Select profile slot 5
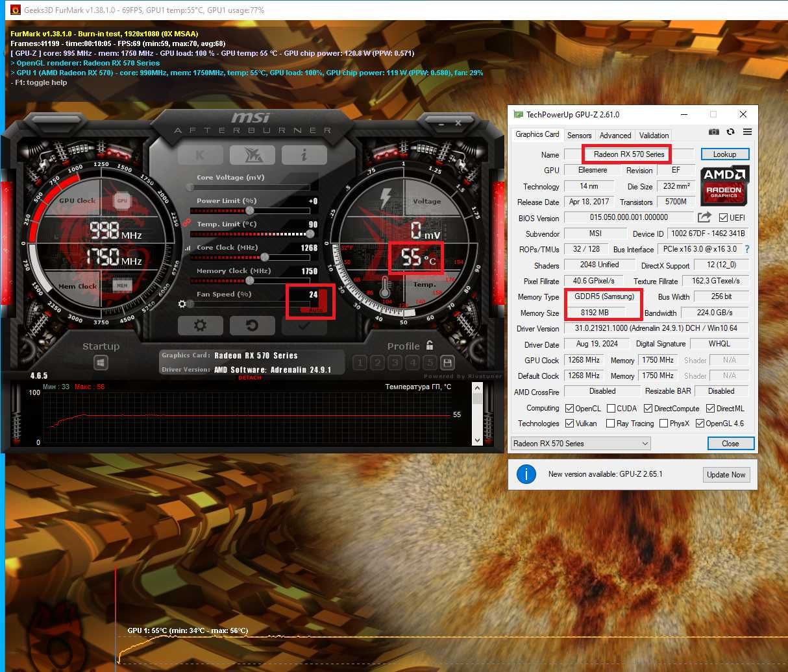 coord(429,363)
